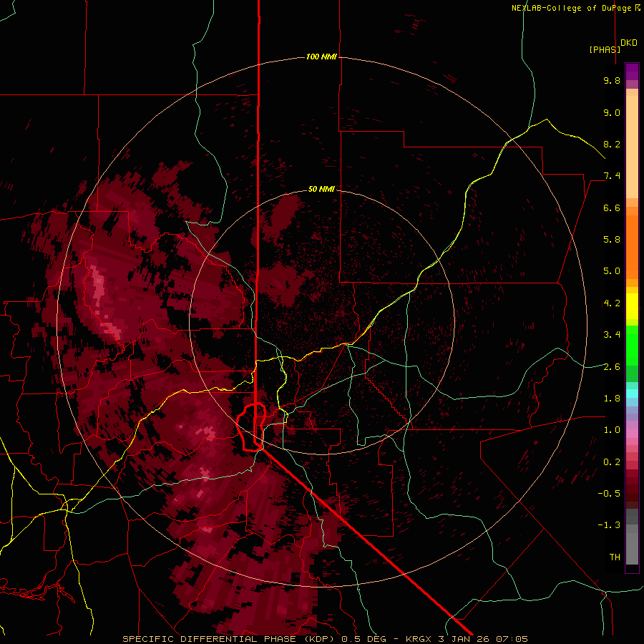Click the 100 NMI range ring label

[x=321, y=57]
